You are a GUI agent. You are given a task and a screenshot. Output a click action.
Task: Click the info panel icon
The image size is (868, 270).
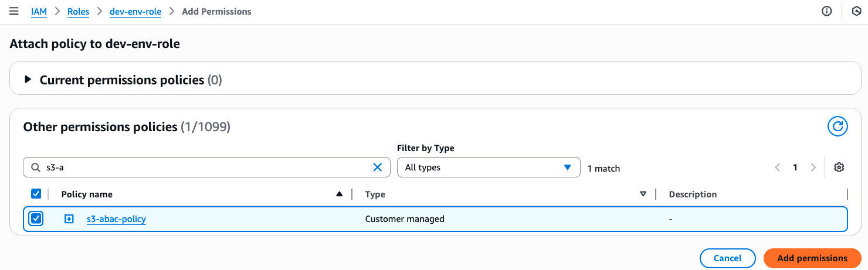pyautogui.click(x=827, y=12)
